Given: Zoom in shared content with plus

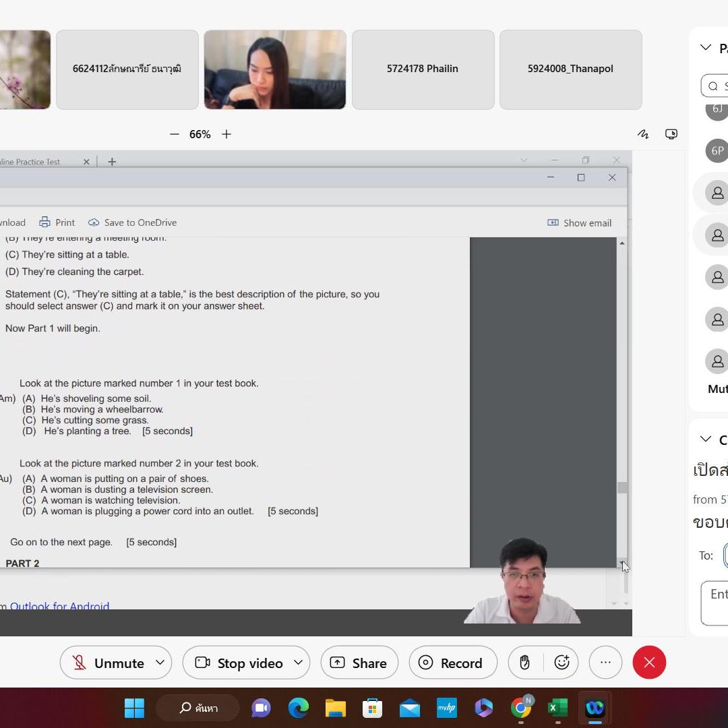Looking at the screenshot, I should [x=226, y=134].
